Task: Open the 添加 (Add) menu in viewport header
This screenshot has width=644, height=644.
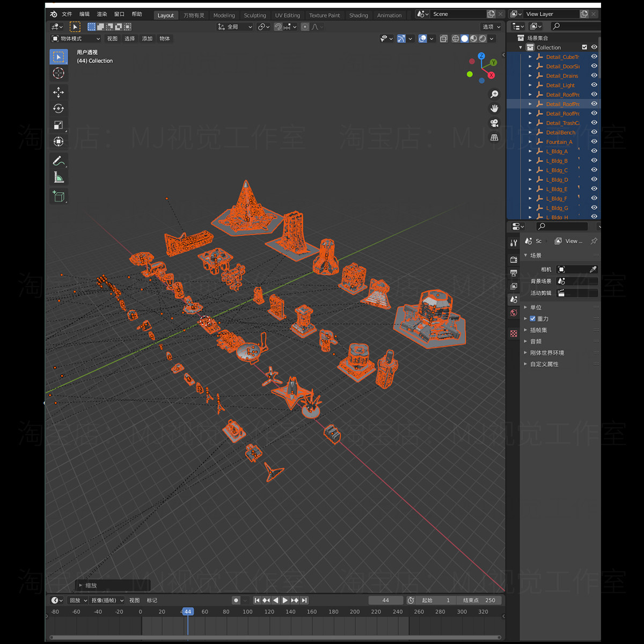Action: [147, 39]
